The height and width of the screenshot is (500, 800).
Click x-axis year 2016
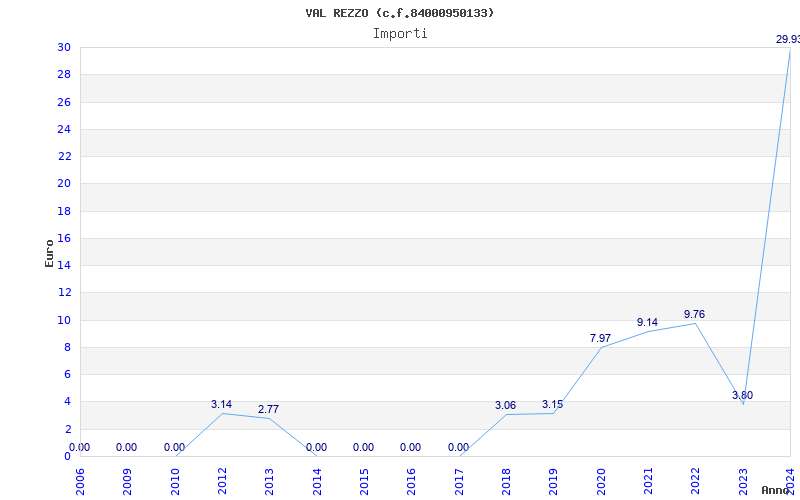pyautogui.click(x=412, y=482)
